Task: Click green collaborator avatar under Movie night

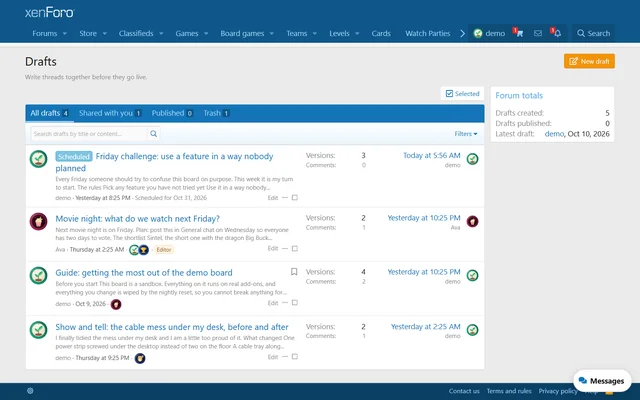Action: coord(134,250)
